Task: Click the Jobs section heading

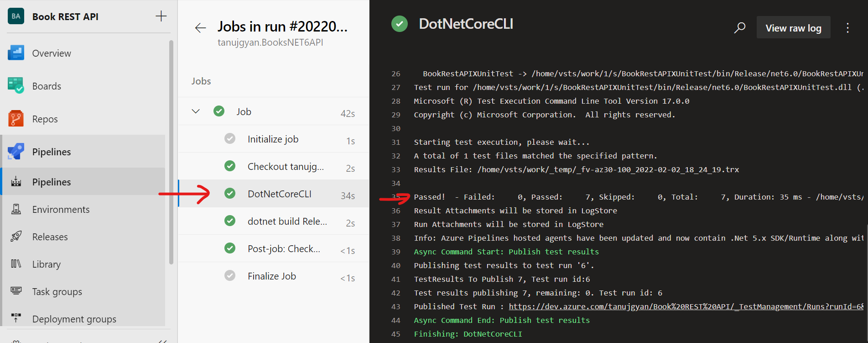Action: coord(201,81)
